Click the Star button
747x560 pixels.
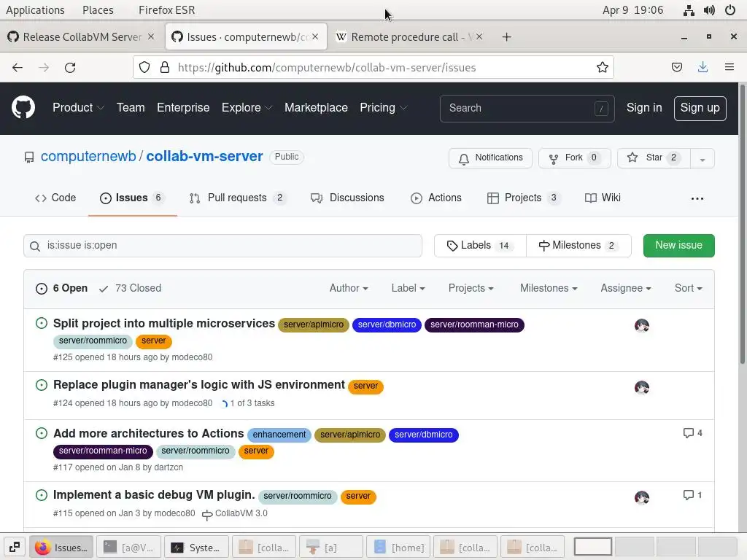tap(654, 158)
